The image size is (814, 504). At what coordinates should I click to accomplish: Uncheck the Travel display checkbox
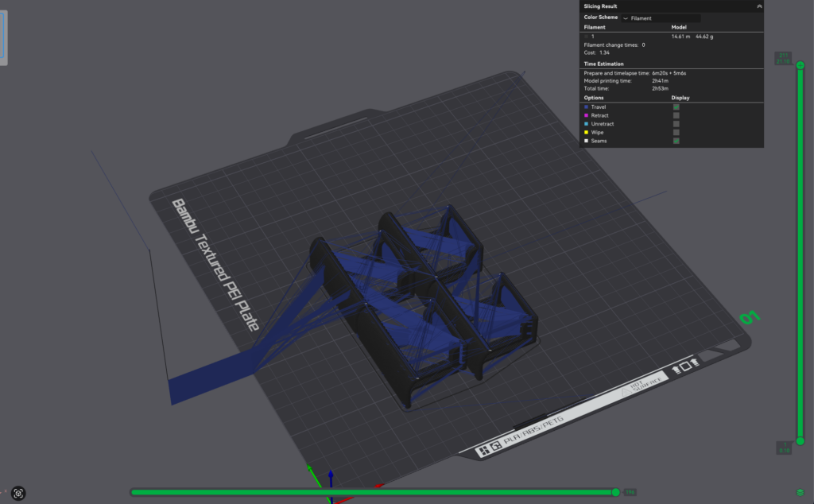(x=676, y=107)
